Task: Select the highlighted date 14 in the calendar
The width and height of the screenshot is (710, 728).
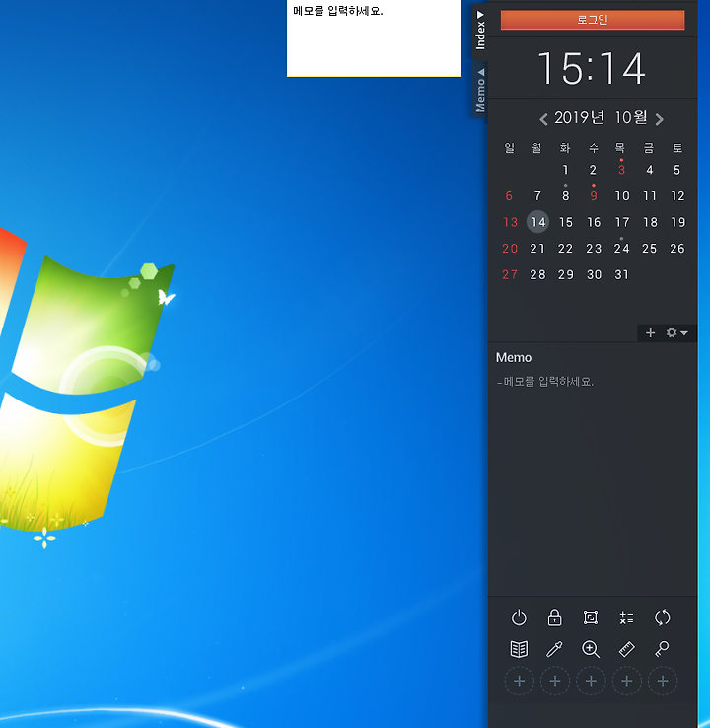Action: click(x=537, y=222)
